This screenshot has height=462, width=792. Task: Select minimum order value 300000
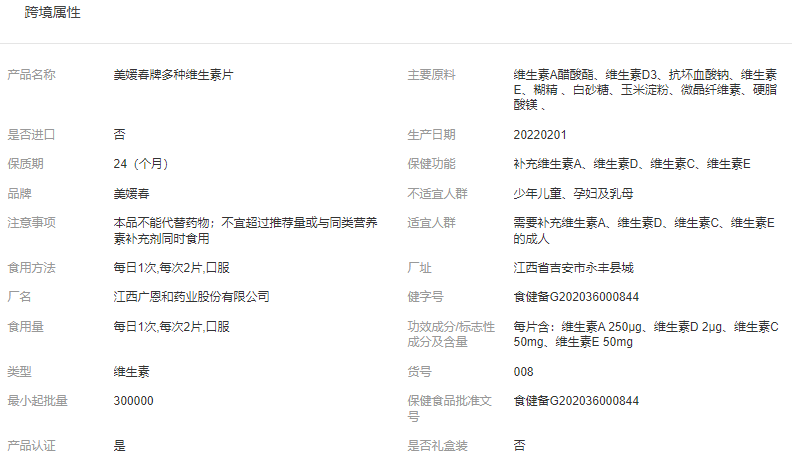(x=133, y=401)
